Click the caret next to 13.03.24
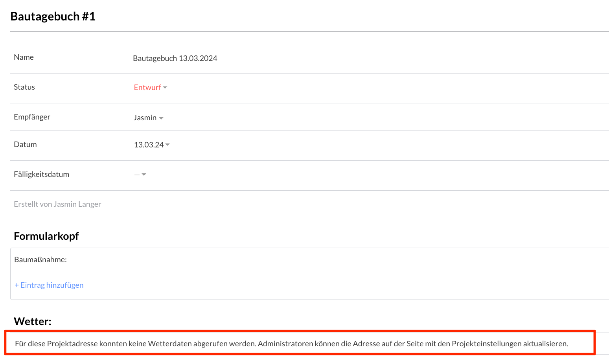 click(x=168, y=145)
